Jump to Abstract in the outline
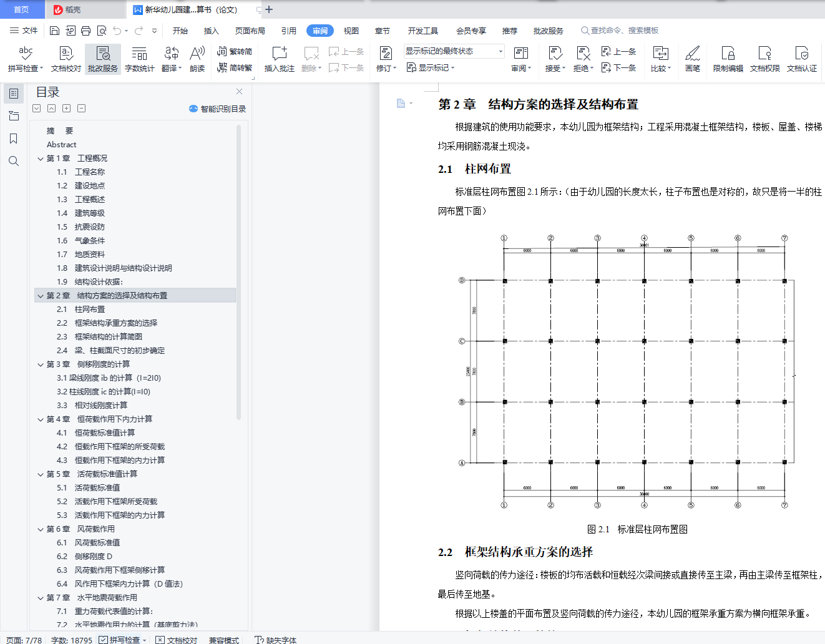Screen dimensions: 825x644 click(61, 145)
